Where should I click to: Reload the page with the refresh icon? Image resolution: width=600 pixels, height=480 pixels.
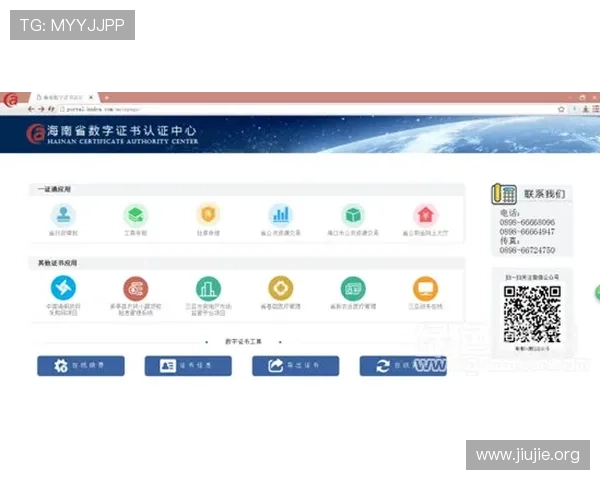51,109
